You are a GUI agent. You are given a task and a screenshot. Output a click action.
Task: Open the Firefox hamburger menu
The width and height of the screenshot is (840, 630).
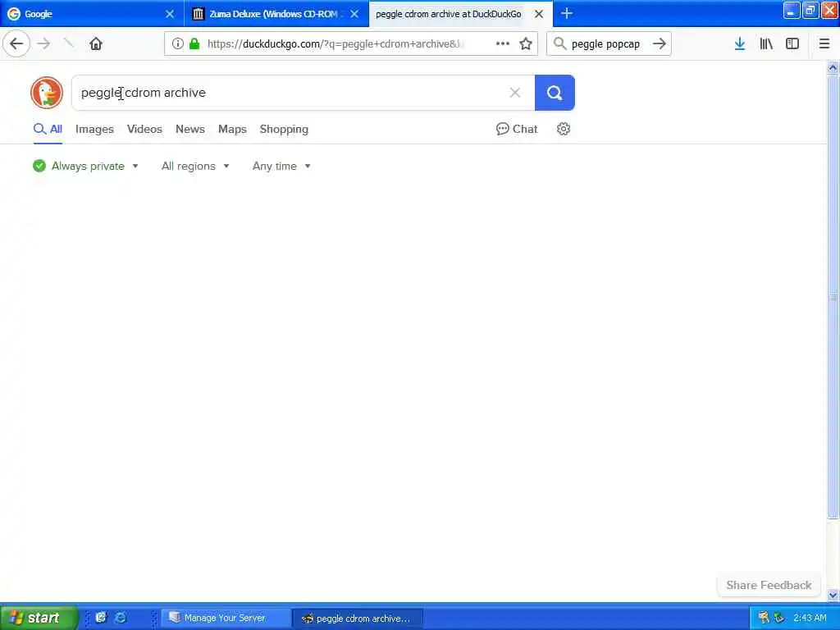pos(824,44)
